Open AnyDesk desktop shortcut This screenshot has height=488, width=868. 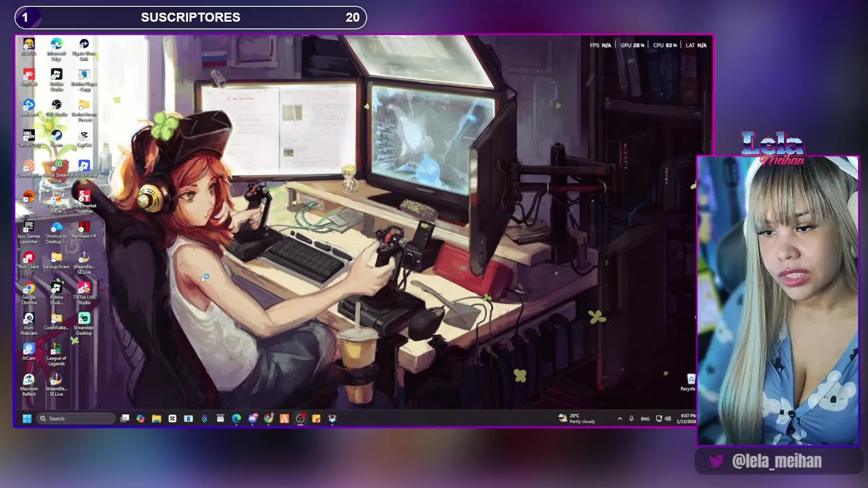click(28, 77)
